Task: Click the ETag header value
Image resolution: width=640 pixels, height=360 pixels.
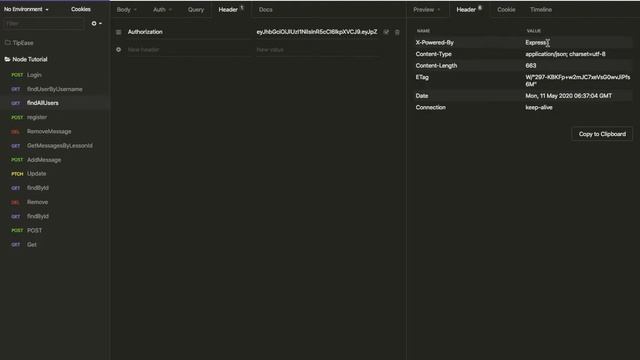Action: pos(578,80)
